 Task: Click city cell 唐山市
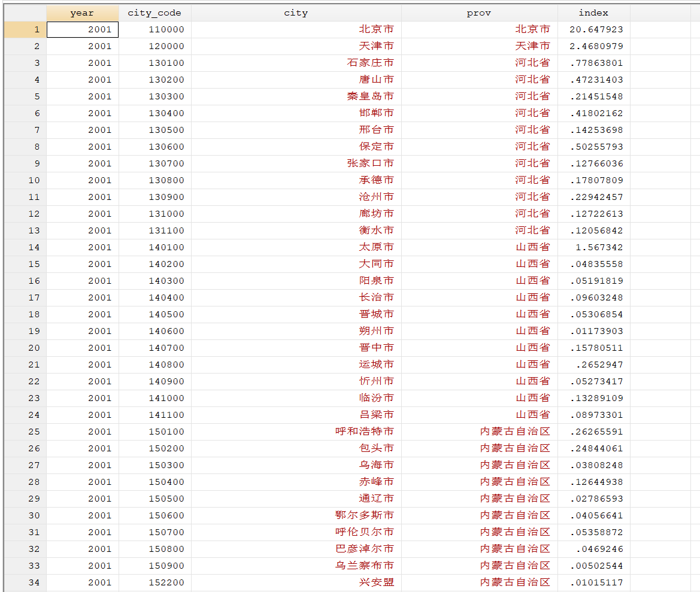(296, 80)
